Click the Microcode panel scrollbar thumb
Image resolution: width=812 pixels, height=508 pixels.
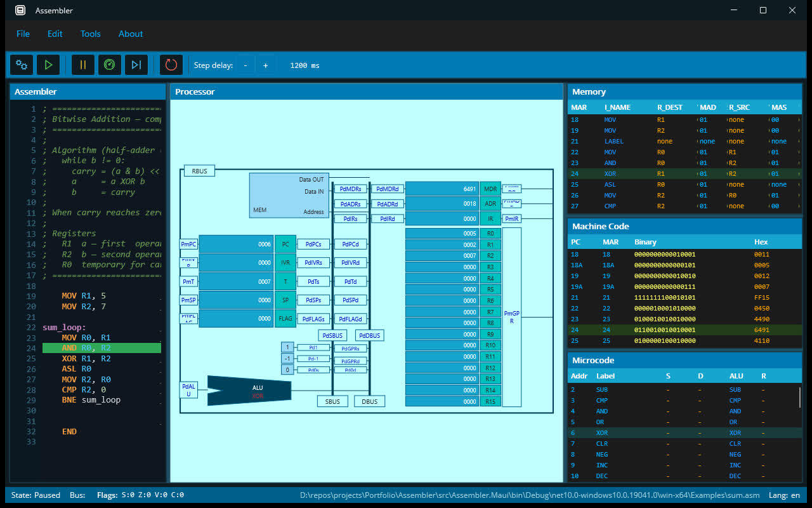tap(799, 398)
